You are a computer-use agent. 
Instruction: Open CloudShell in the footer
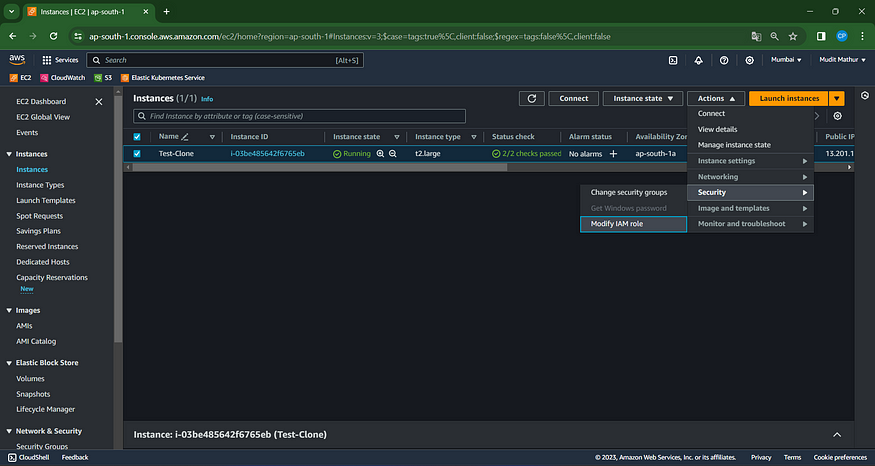pyautogui.click(x=28, y=457)
